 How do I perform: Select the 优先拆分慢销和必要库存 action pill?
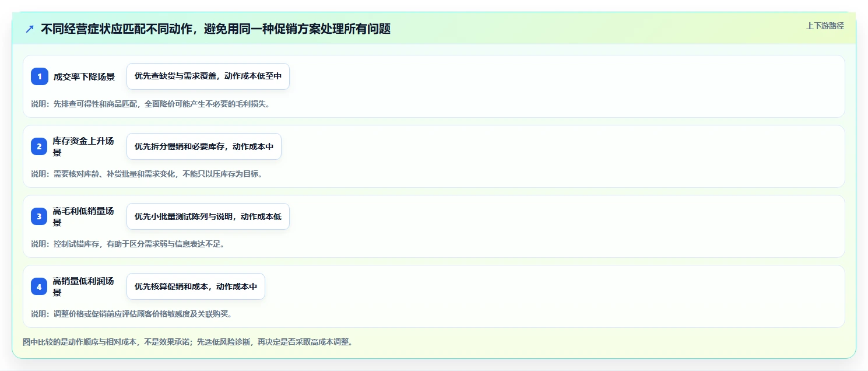point(204,146)
